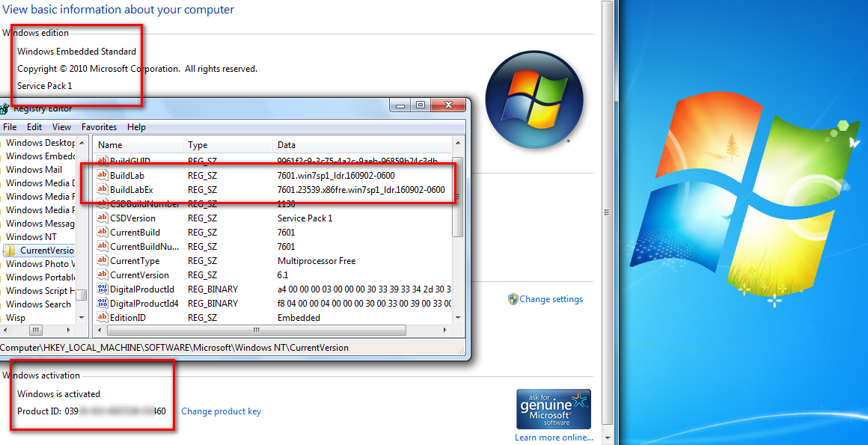Click the Registry Editor title bar icon
Screen dimensions: 868x445
(4, 108)
